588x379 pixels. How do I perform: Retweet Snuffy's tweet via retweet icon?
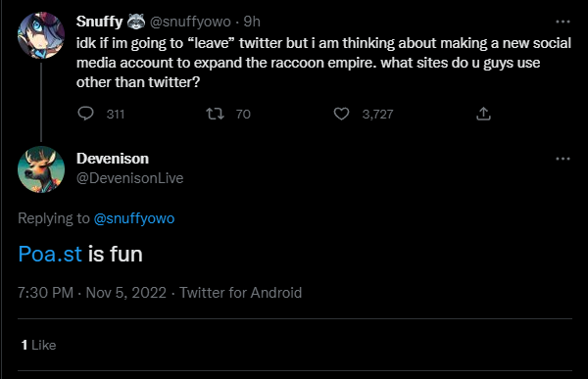[216, 114]
